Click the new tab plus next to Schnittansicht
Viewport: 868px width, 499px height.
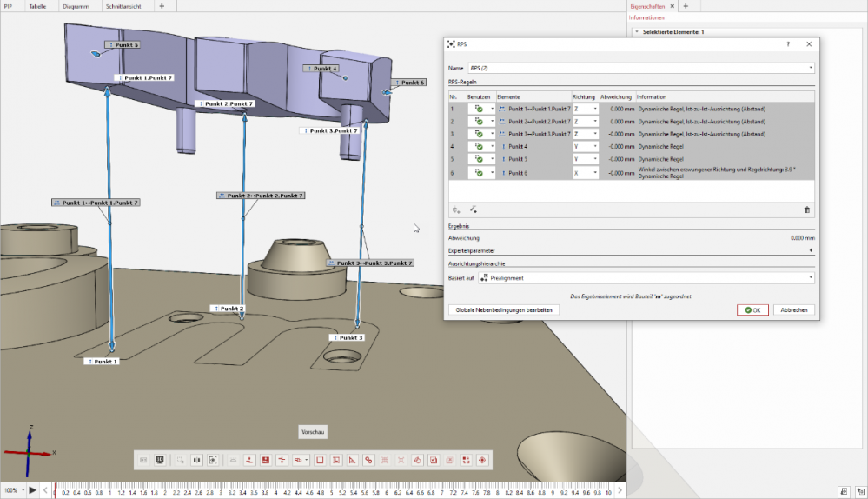point(162,6)
